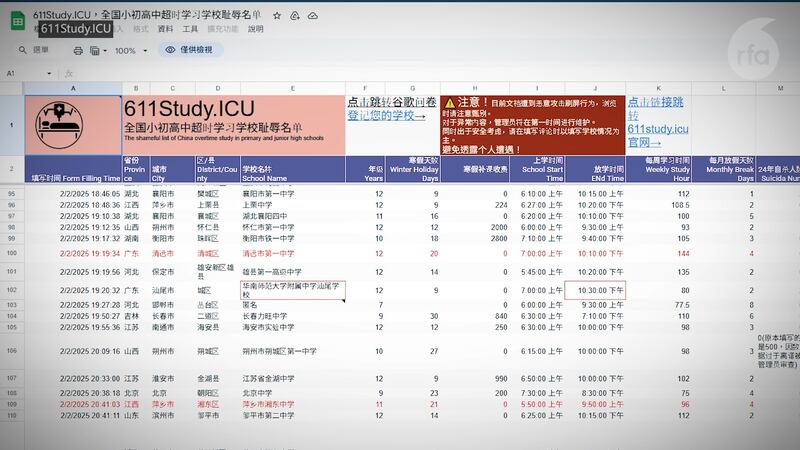Image resolution: width=800 pixels, height=450 pixels.
Task: Star this spreadsheet
Action: (277, 16)
